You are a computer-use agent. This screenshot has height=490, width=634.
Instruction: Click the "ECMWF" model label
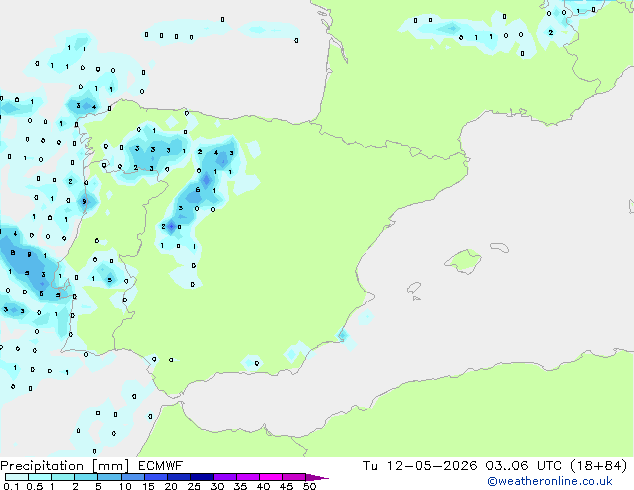tap(161, 466)
